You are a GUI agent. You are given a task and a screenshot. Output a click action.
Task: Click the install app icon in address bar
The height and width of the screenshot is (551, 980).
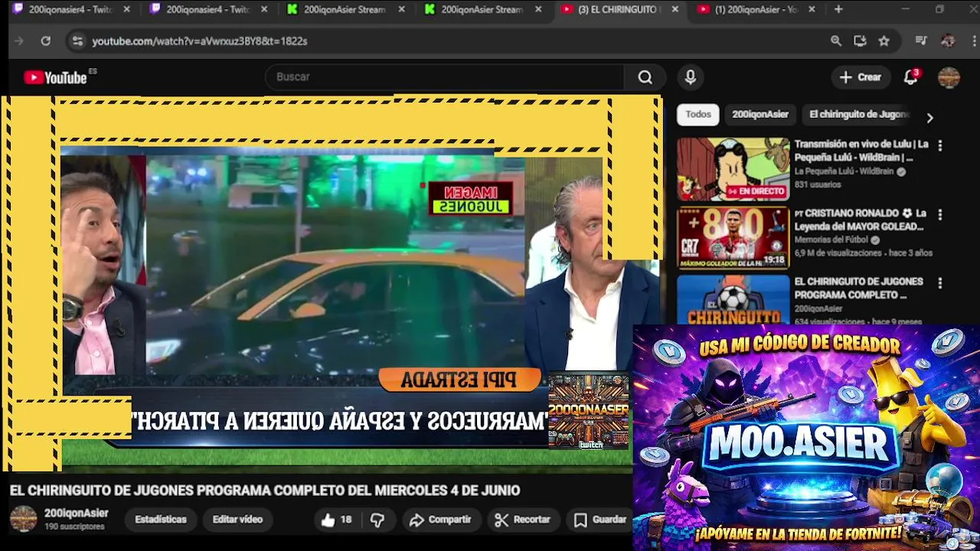coord(860,41)
